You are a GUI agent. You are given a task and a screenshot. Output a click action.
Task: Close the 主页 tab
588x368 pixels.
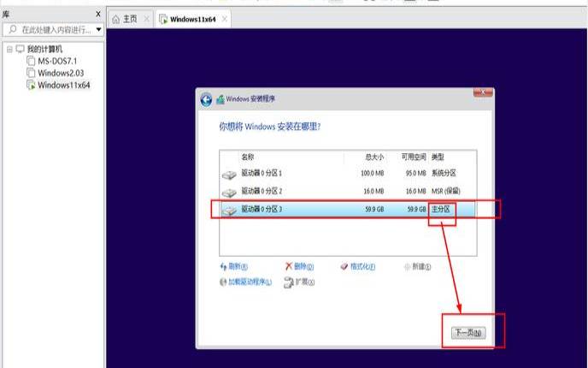pos(147,19)
